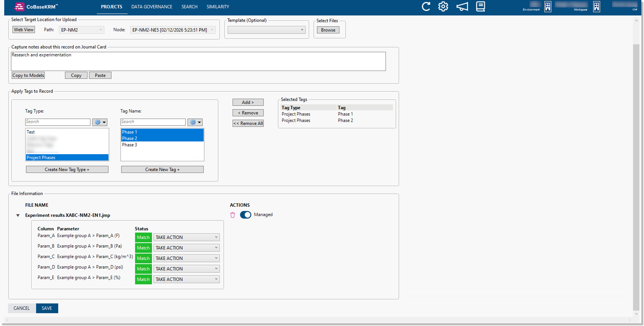This screenshot has width=644, height=326.
Task: Click the refresh icon in header
Action: pyautogui.click(x=426, y=7)
